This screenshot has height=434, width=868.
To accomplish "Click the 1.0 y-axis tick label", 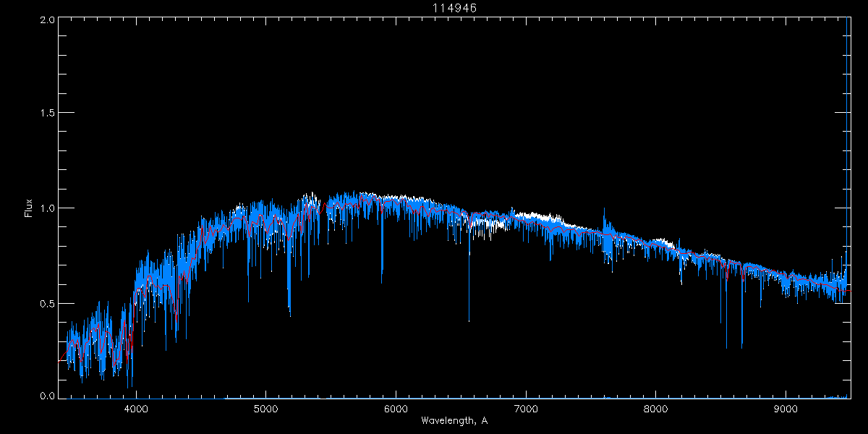I will pyautogui.click(x=47, y=208).
